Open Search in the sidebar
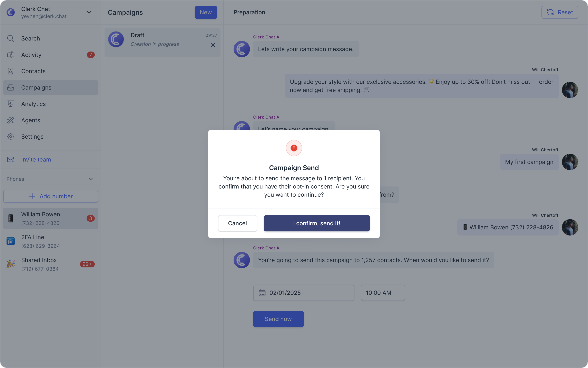The image size is (588, 368). (x=51, y=38)
